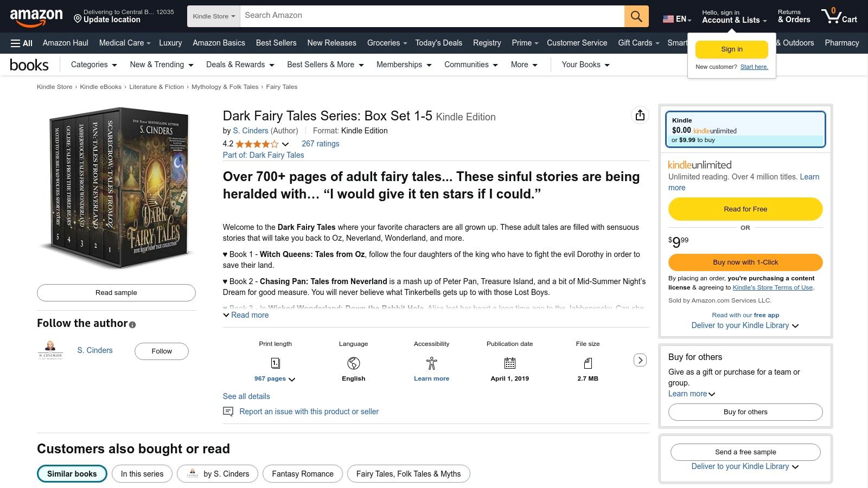
Task: Click the share icon next to title
Action: coord(640,115)
